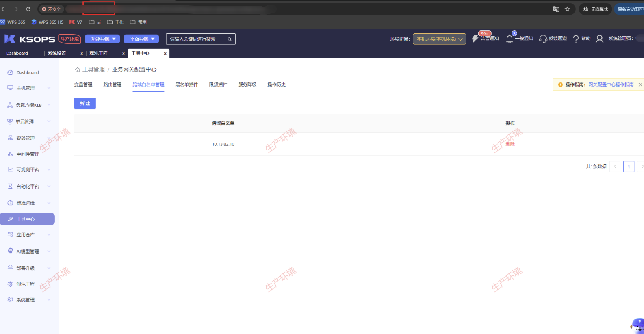The image size is (644, 334).
Task: Bookmark this page with star icon
Action: pyautogui.click(x=567, y=9)
